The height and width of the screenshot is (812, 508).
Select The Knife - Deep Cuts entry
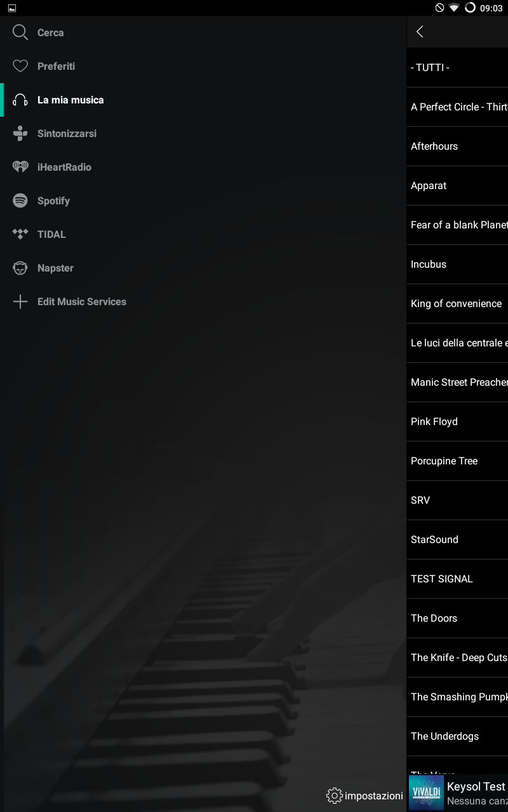[x=457, y=657]
